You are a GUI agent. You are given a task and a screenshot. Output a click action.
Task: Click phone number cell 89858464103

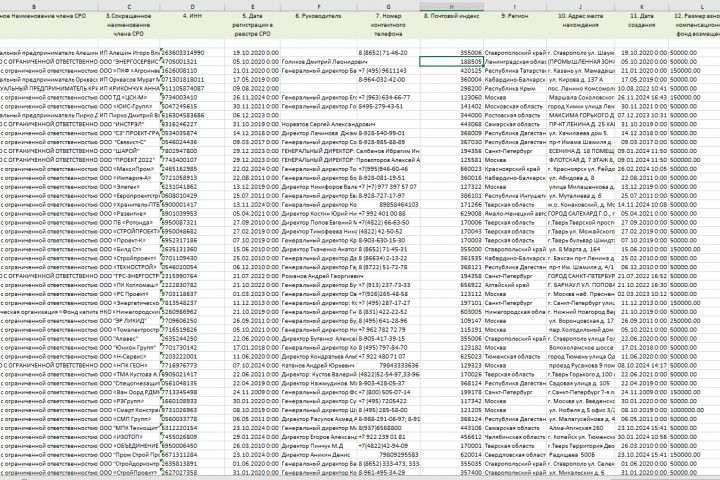coord(388,205)
